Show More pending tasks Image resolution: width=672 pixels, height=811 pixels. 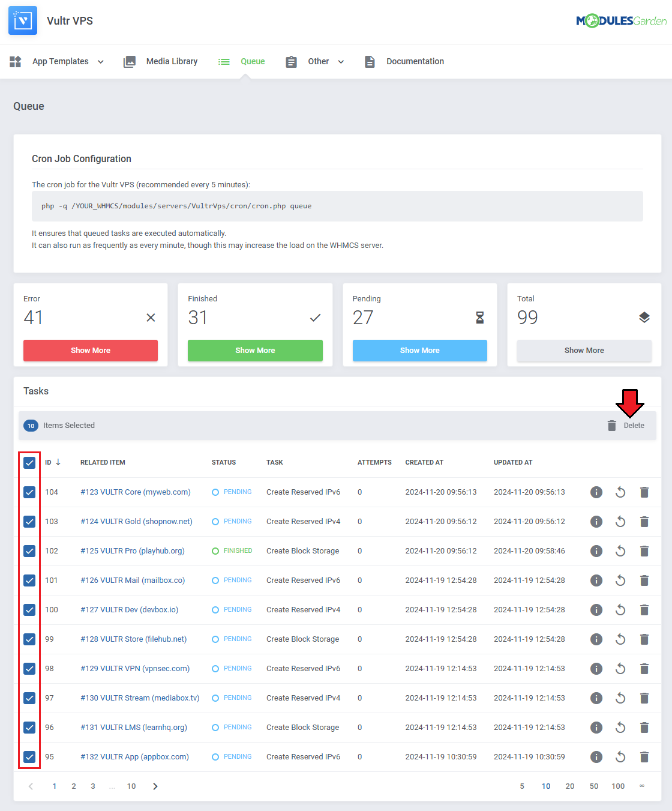[420, 351]
